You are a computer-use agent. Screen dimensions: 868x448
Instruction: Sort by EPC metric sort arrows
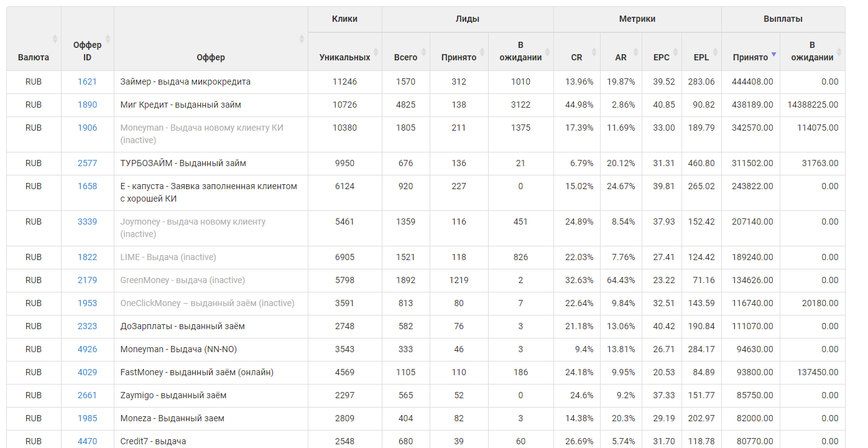coord(676,52)
